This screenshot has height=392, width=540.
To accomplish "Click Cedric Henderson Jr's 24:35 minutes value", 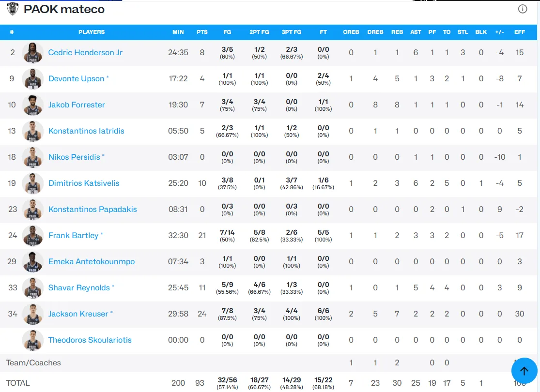I will pyautogui.click(x=178, y=52).
